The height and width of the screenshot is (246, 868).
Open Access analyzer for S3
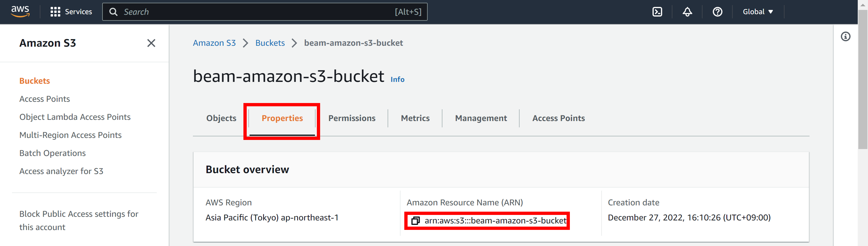(x=61, y=171)
